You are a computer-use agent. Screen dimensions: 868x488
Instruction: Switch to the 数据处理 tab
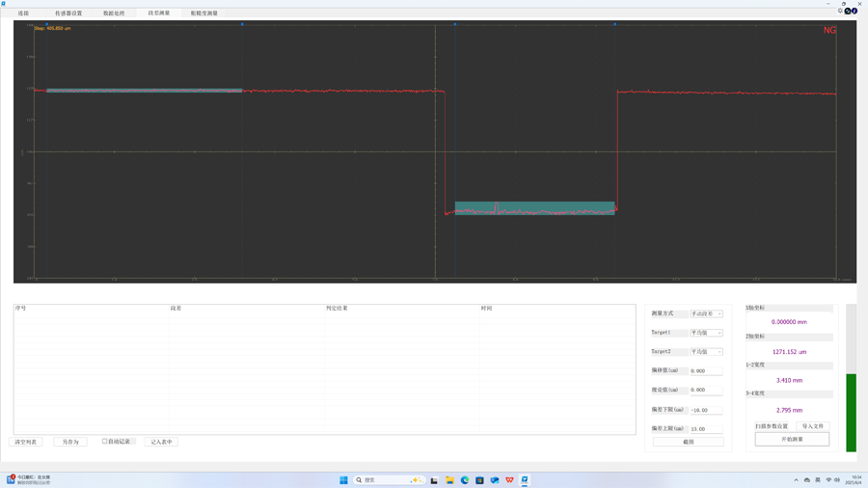point(114,14)
